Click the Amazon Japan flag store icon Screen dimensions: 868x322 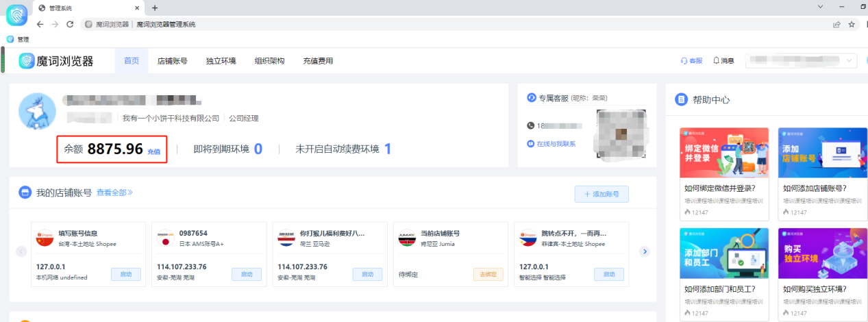coord(165,238)
